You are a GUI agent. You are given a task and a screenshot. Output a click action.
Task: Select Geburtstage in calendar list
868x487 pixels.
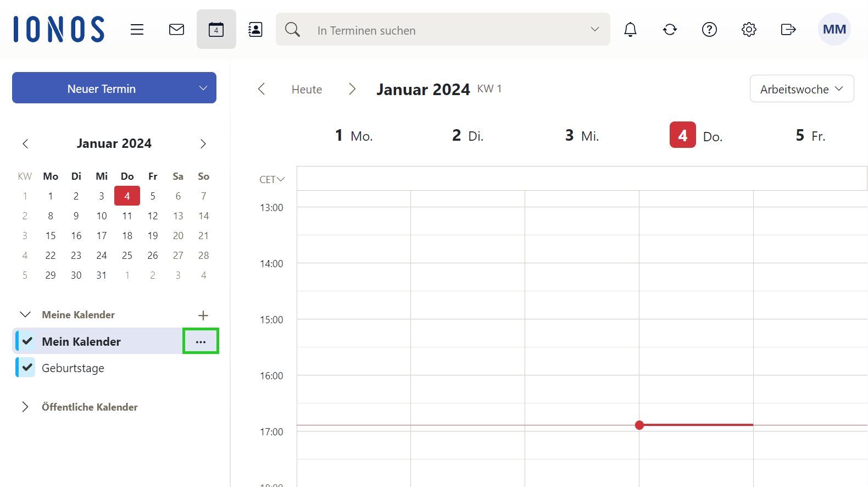[73, 368]
